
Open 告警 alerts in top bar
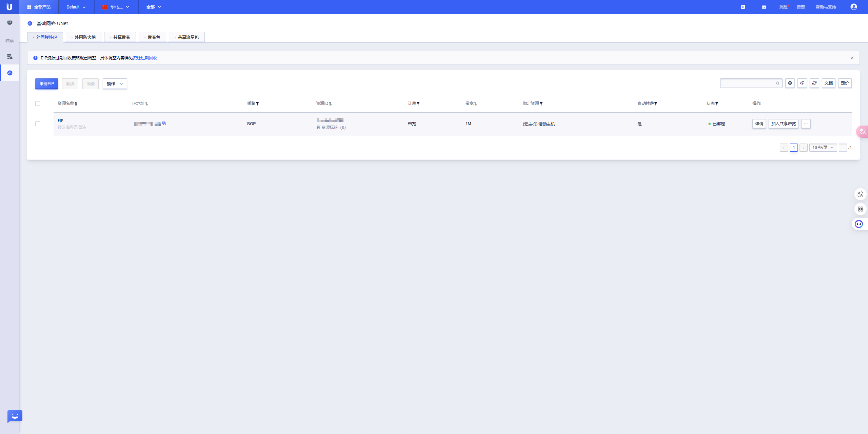click(801, 7)
